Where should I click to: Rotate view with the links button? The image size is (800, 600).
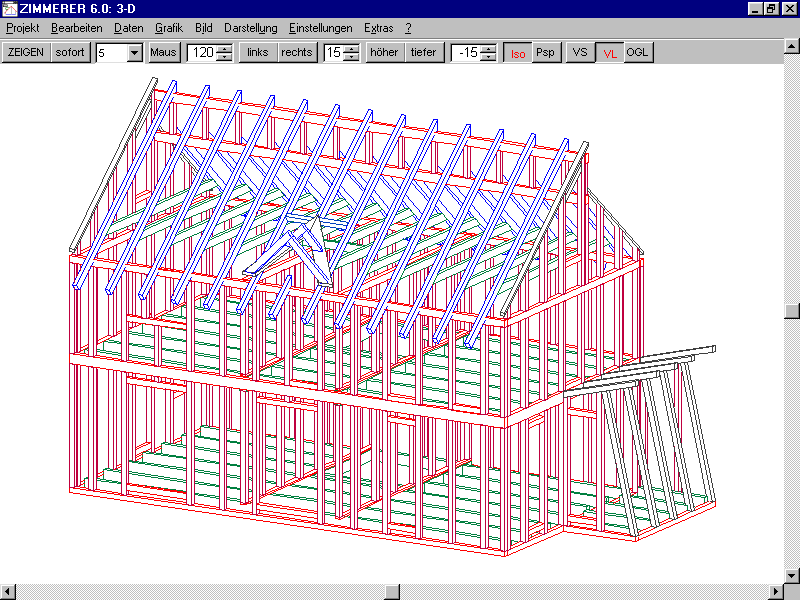258,53
